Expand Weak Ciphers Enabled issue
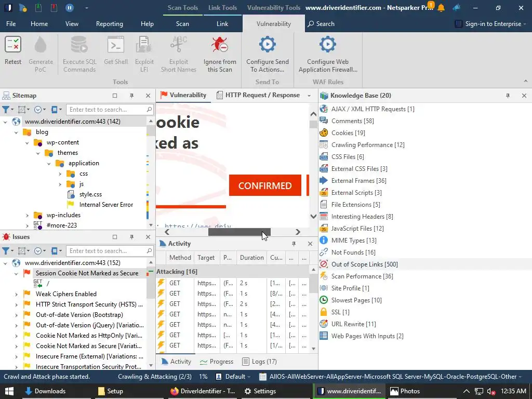The image size is (532, 399). tap(16, 295)
